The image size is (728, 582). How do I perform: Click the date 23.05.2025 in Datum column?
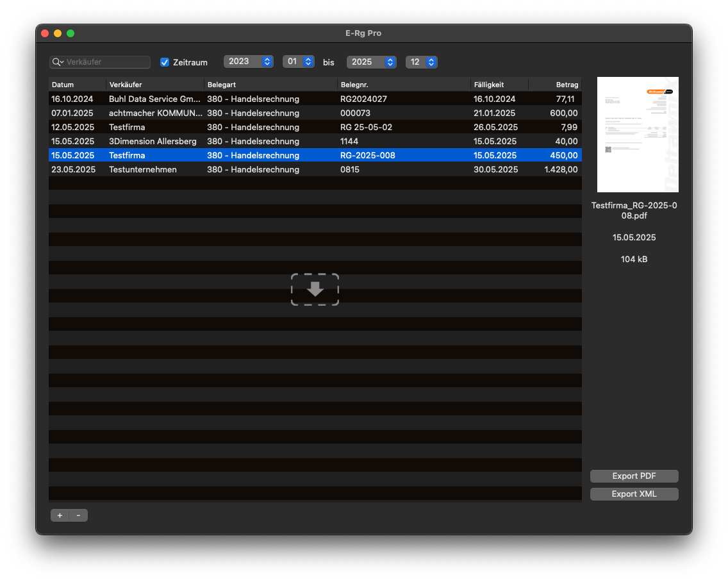[73, 170]
